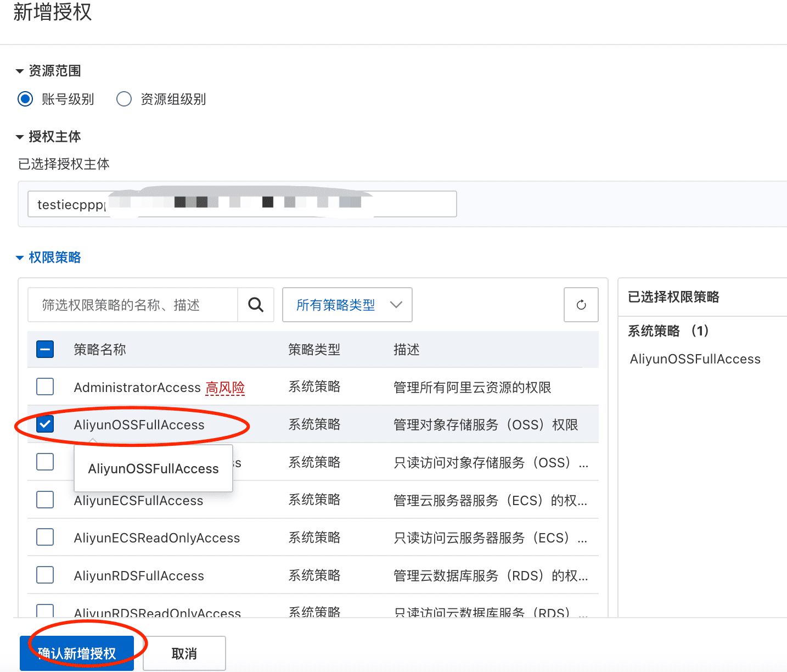
Task: Check the OSS read-only policy checkbox
Action: (45, 462)
